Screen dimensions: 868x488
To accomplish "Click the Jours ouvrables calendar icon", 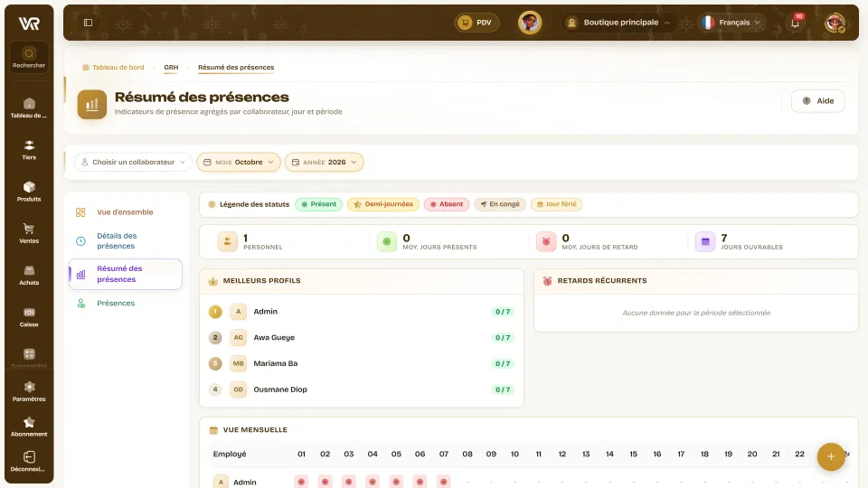I will [x=705, y=242].
